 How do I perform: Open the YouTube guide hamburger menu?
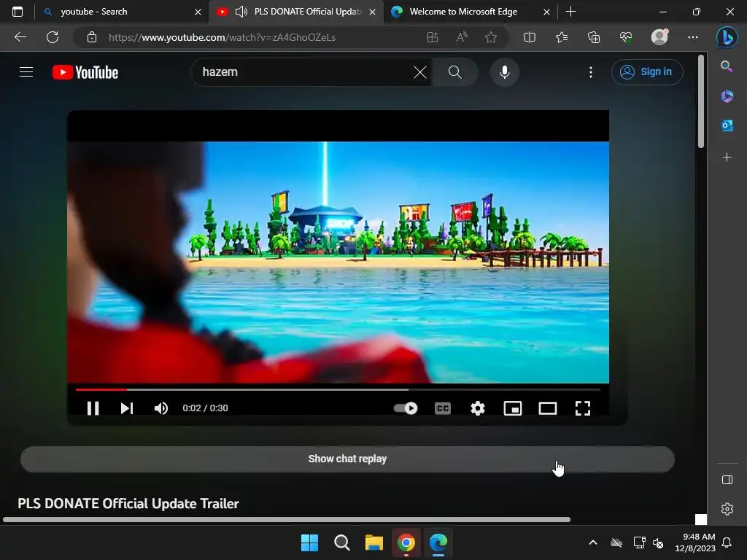point(26,72)
